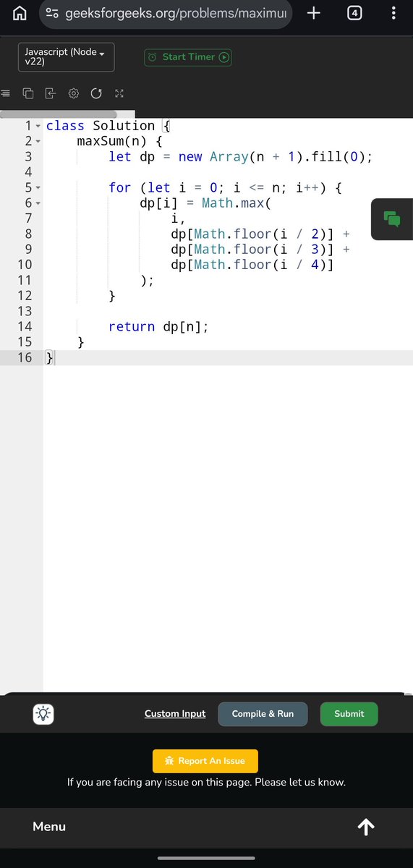
Task: Click the import code arrow icon
Action: click(50, 93)
